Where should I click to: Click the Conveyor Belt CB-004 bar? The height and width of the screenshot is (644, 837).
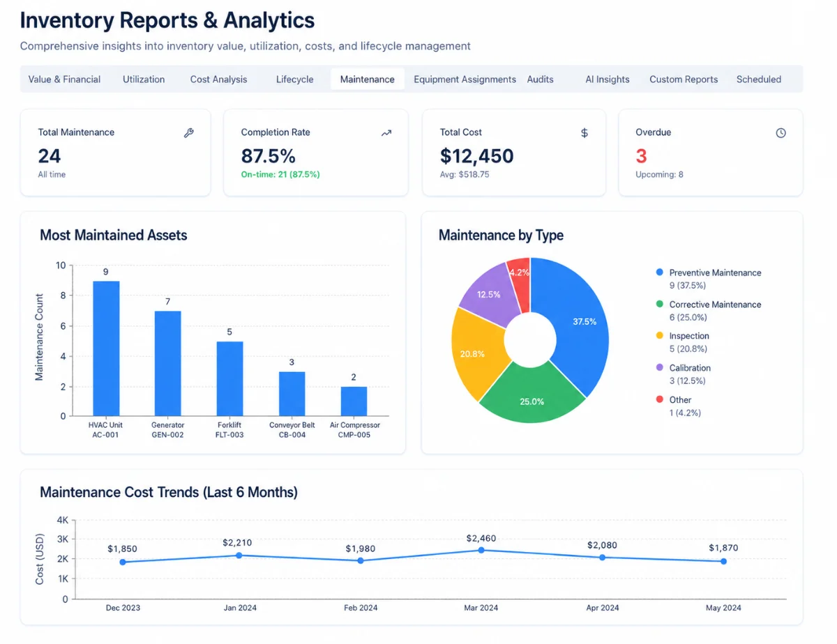[x=292, y=394]
